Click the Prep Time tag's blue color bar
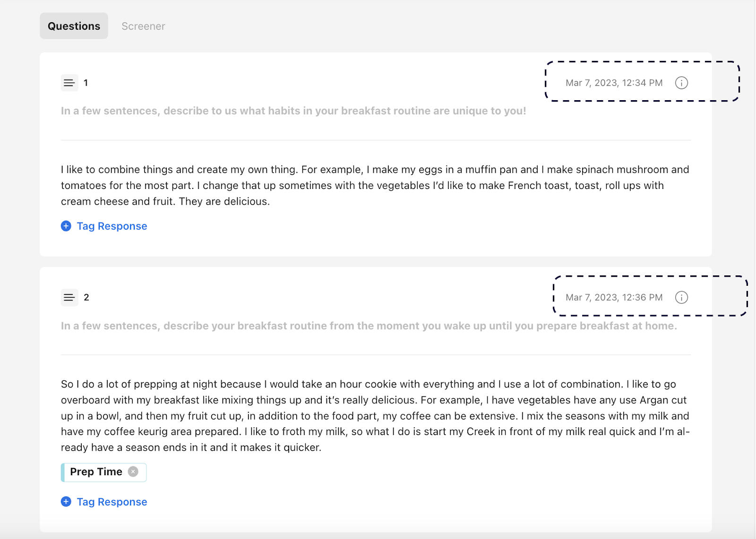 pos(63,472)
